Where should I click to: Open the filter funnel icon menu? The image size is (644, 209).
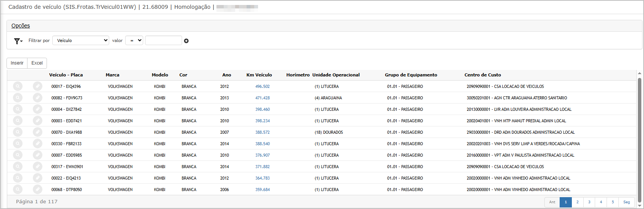(x=18, y=41)
